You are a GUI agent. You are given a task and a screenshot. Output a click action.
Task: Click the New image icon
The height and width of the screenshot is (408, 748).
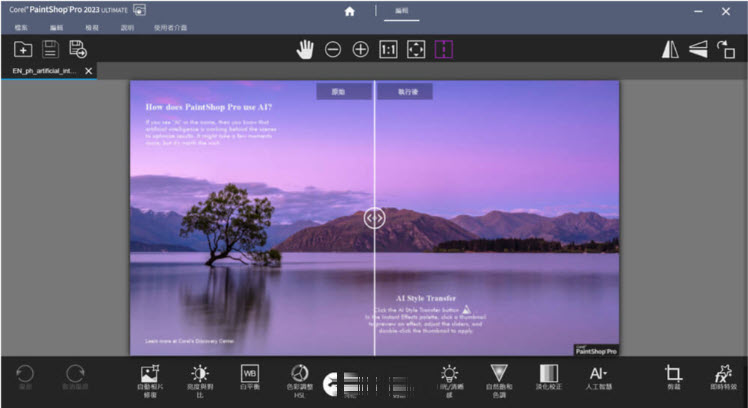click(23, 49)
